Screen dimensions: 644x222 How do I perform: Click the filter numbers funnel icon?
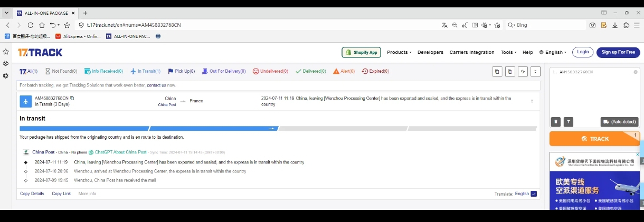click(x=568, y=122)
